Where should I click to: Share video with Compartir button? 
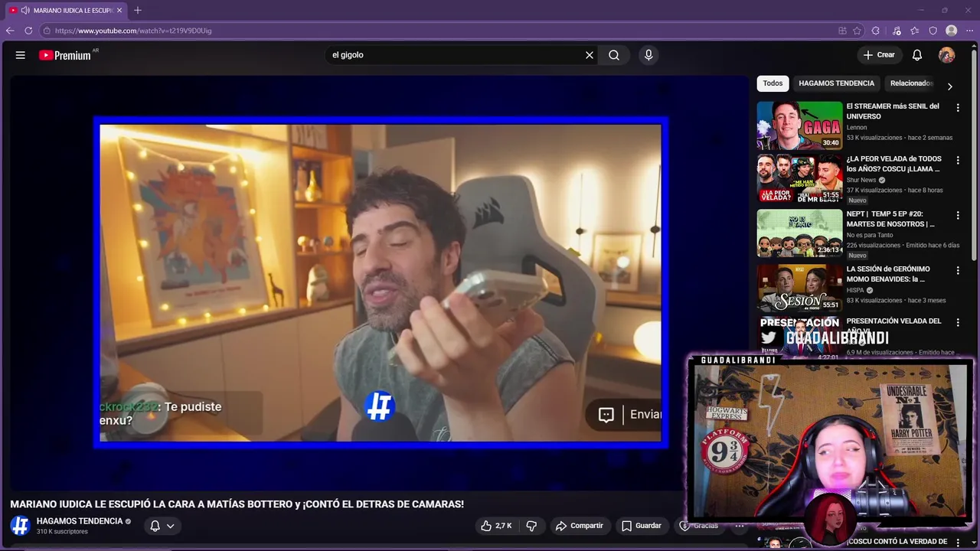coord(580,526)
